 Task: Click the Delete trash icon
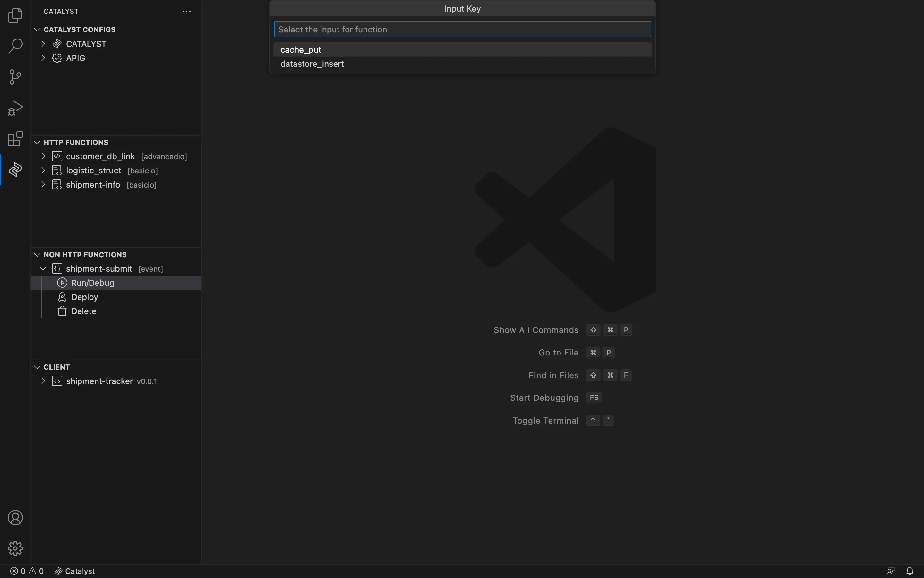coord(62,311)
